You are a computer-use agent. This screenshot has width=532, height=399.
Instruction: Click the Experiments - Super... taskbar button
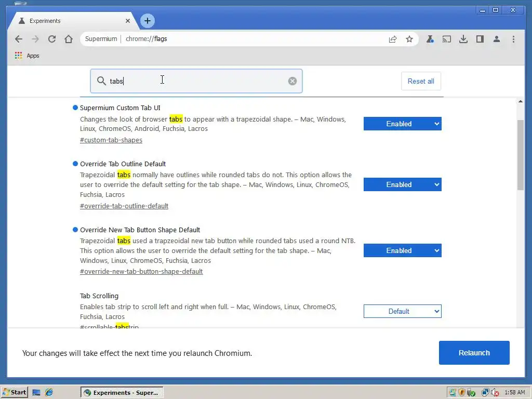coord(122,393)
